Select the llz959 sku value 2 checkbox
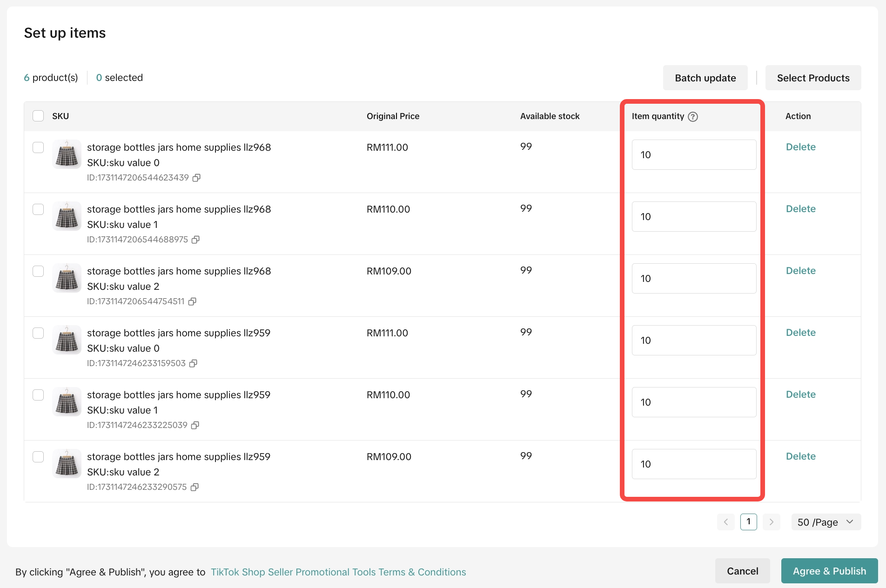The height and width of the screenshot is (588, 886). (38, 457)
